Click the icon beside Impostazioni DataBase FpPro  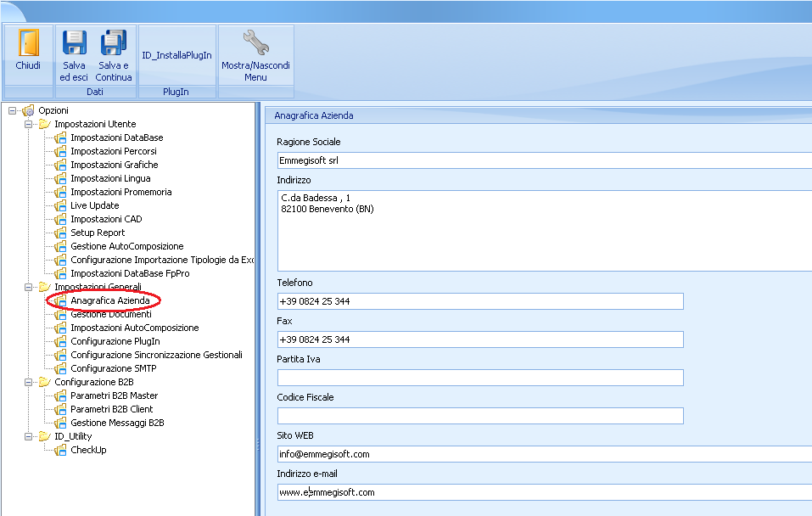(x=60, y=273)
